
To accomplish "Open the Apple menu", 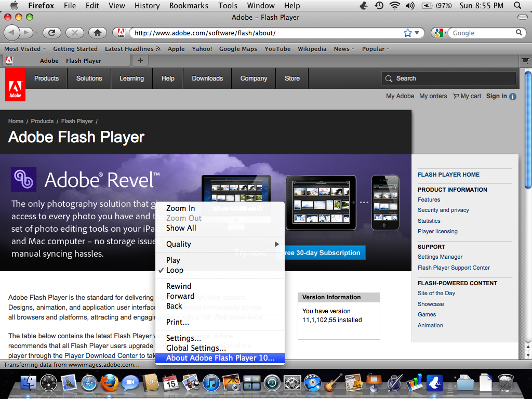I will coord(14,5).
